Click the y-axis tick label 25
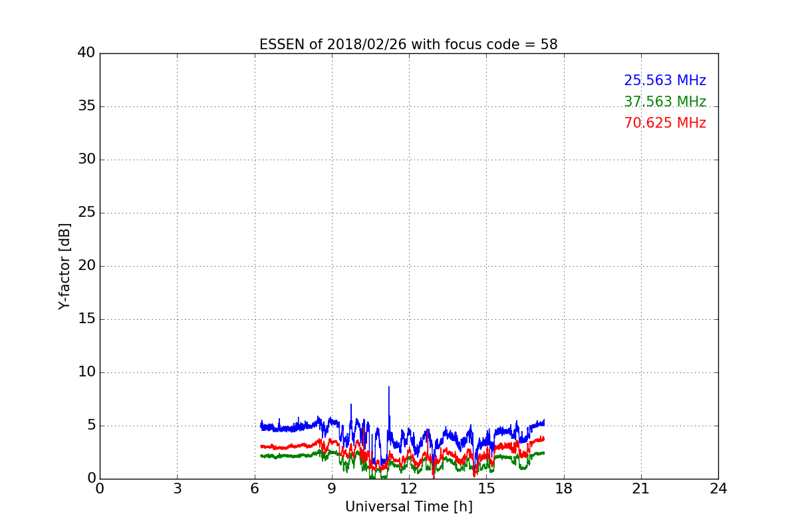This screenshot has width=798, height=532. coord(86,213)
